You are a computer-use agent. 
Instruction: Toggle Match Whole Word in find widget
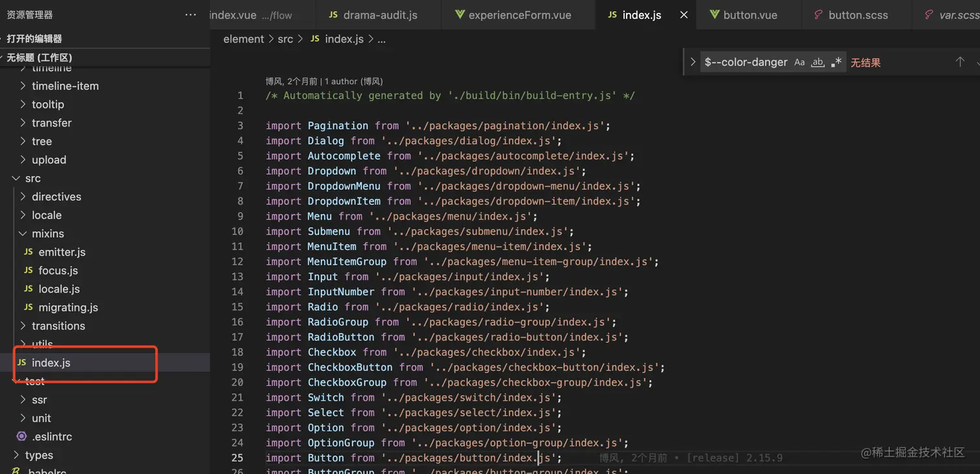pos(818,62)
